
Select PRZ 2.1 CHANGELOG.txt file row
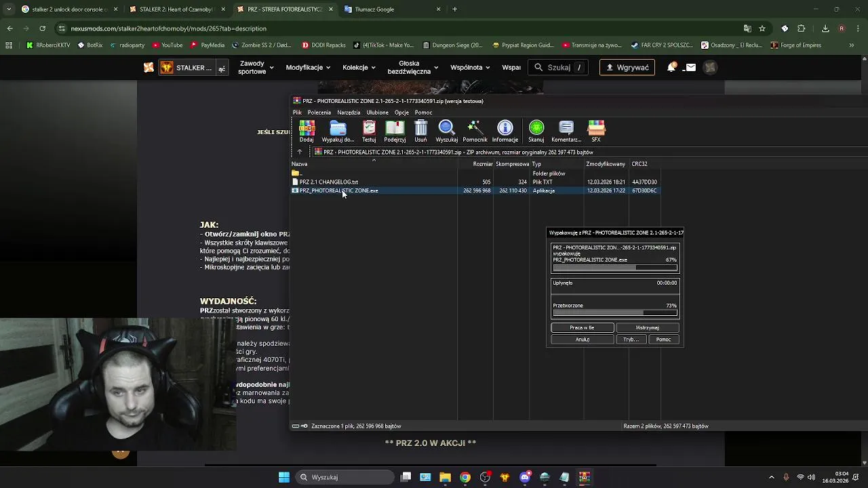(x=475, y=182)
